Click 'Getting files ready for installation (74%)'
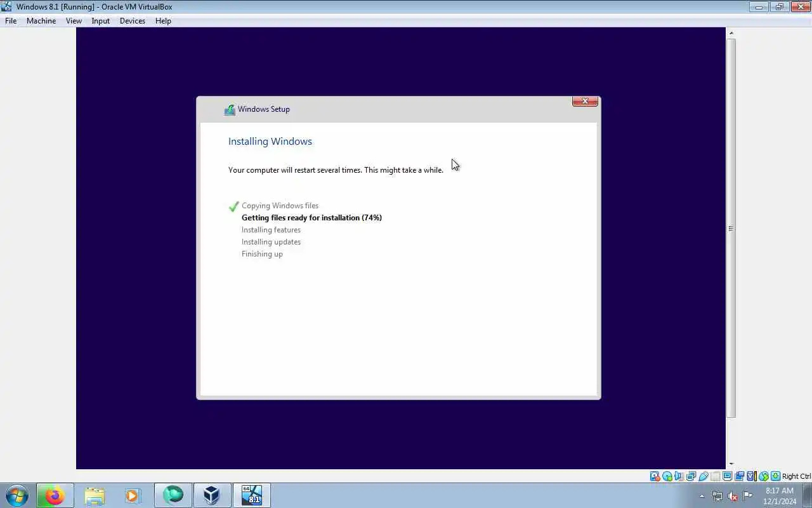 (x=311, y=218)
